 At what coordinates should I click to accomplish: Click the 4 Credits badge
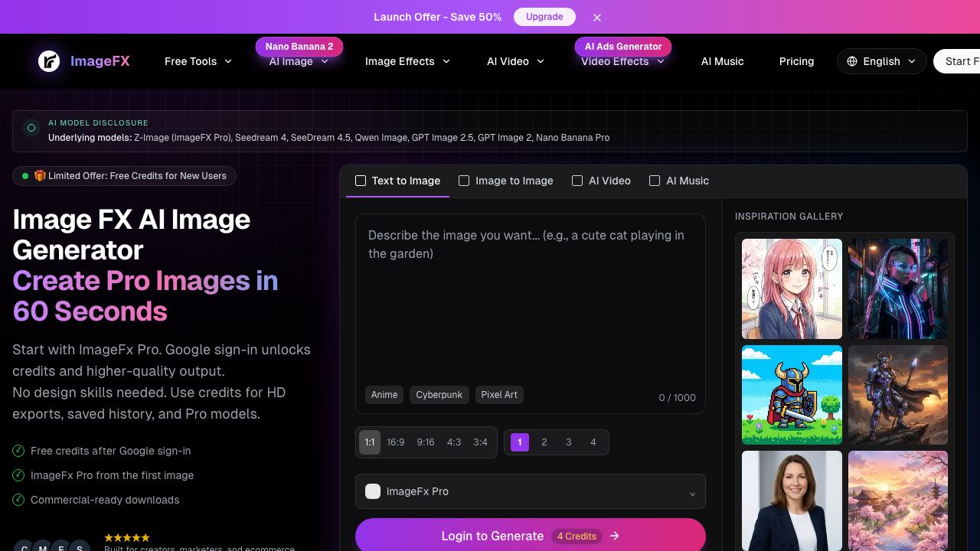pos(577,536)
